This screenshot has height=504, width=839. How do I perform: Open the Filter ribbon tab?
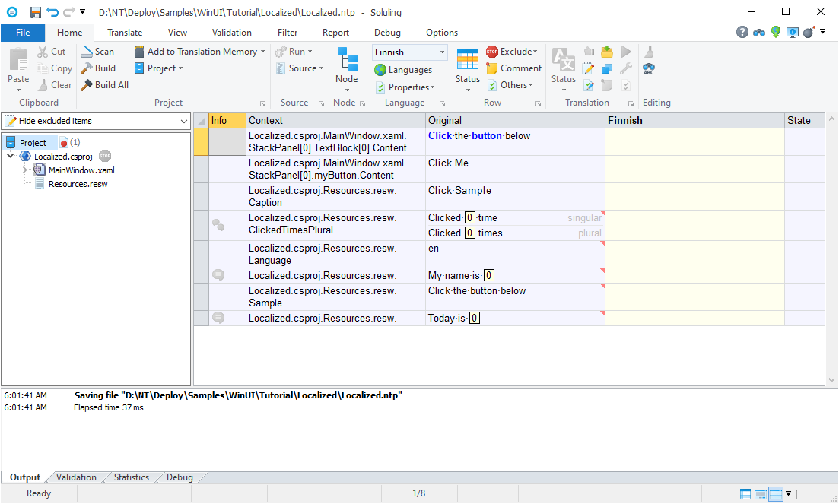(x=288, y=33)
